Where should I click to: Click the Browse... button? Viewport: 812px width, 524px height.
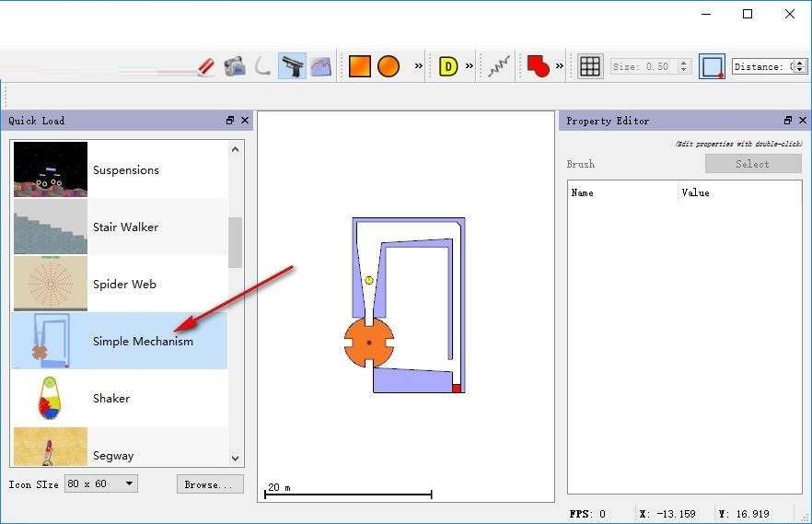pyautogui.click(x=210, y=484)
